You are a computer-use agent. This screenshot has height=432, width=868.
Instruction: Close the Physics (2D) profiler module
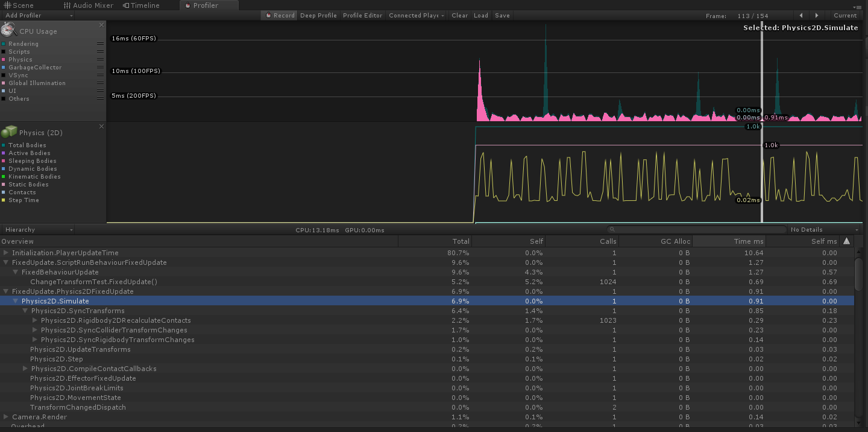(x=101, y=127)
